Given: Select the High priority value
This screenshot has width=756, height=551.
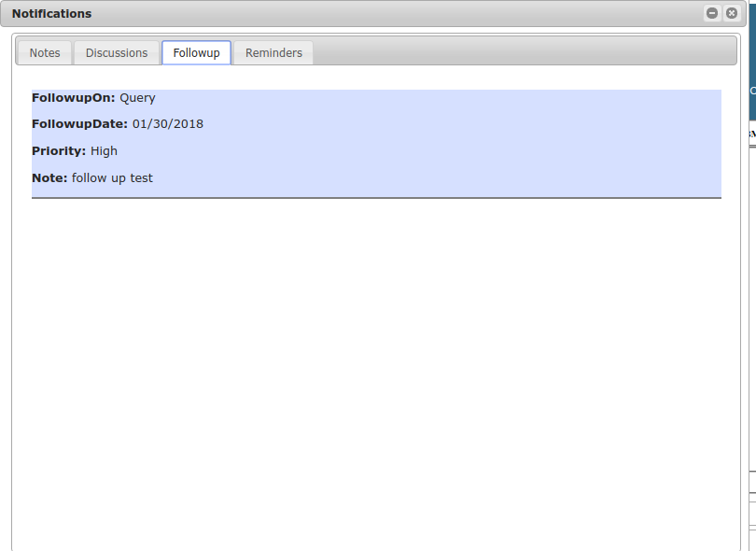Looking at the screenshot, I should pyautogui.click(x=104, y=151).
